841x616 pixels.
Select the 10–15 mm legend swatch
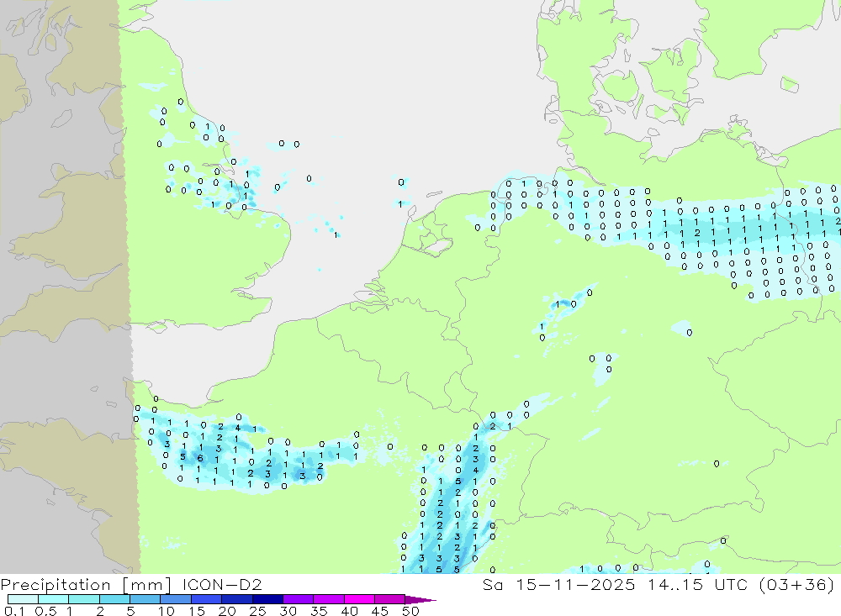[176, 599]
